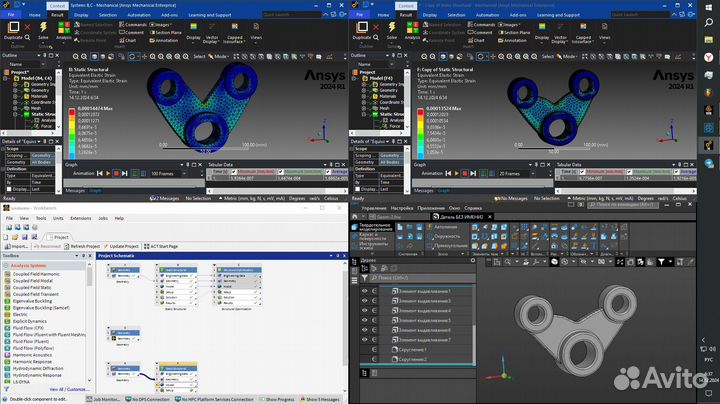The height and width of the screenshot is (404, 720).
Task: Collapse Analysis Systems group in Workbench Toolbox
Action: [6, 266]
